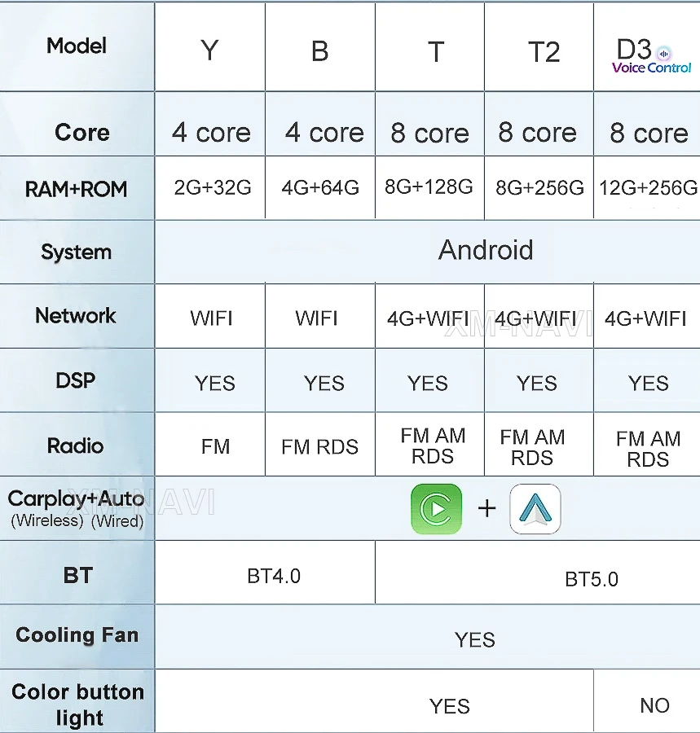Click the "Carplay+Auto" row label

76,498
